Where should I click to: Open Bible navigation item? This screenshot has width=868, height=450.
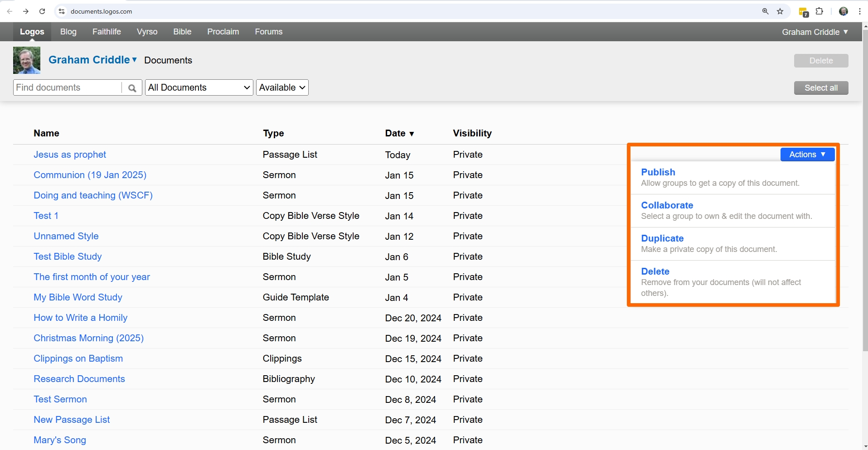pos(182,32)
